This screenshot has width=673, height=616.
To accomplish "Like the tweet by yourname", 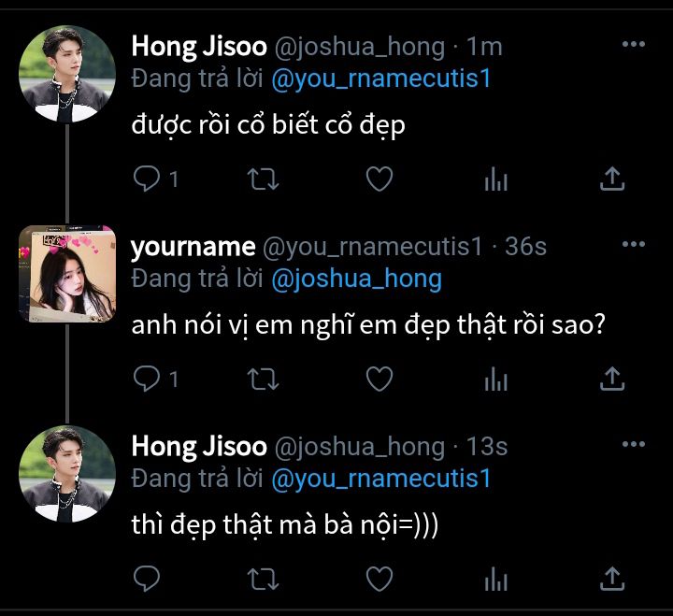I will coord(379,379).
